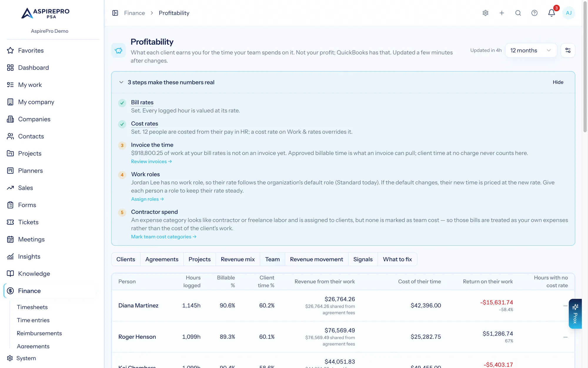Switch to the Revenue mix tab
This screenshot has width=588, height=368.
click(238, 259)
